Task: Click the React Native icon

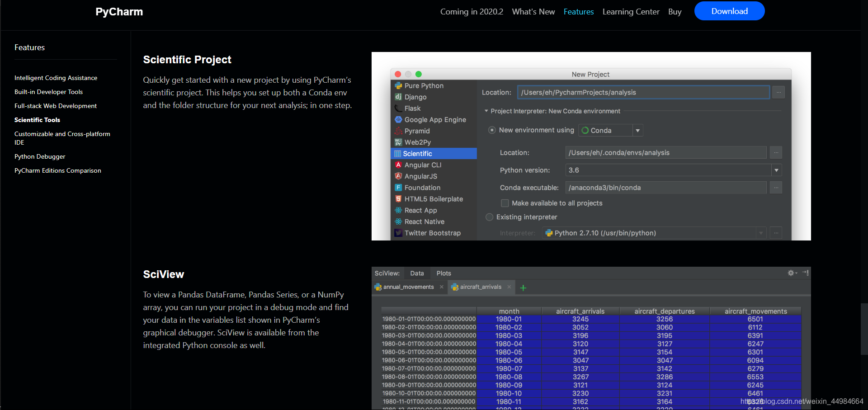Action: (x=398, y=221)
